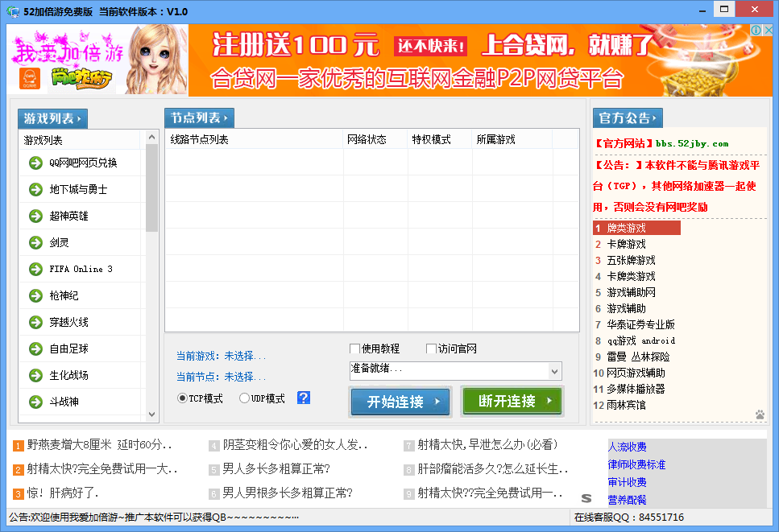Click the 开始连接 button

point(400,402)
